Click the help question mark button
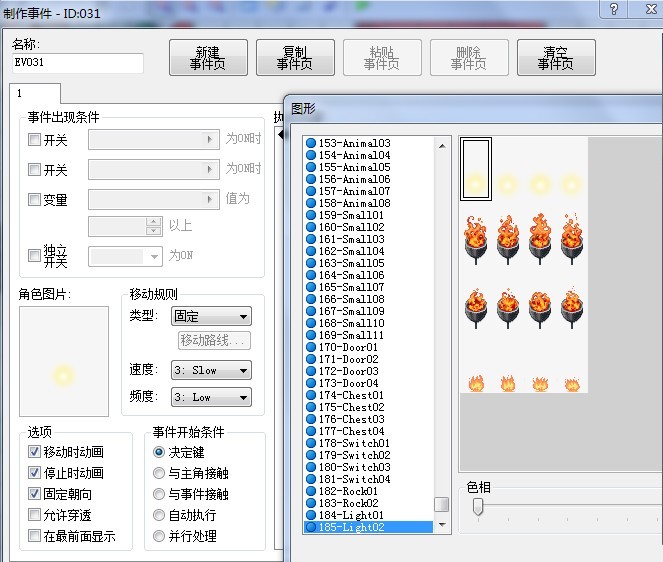This screenshot has width=663, height=562. pos(614,9)
